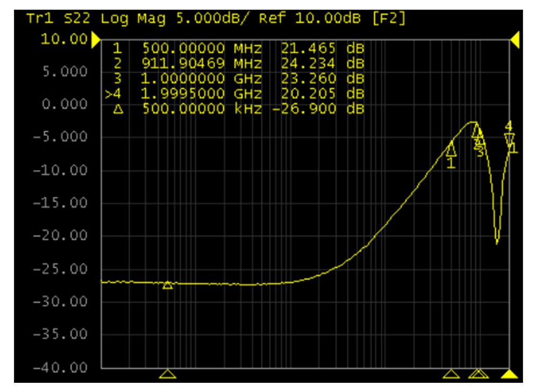537x392 pixels.
Task: Click the Ref 10.00dB reference value
Action: 311,19
